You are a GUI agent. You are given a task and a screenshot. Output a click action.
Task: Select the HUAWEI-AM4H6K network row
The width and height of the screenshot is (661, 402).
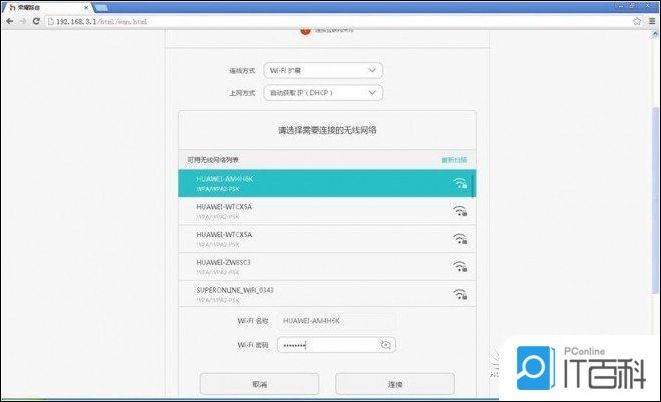tap(327, 183)
